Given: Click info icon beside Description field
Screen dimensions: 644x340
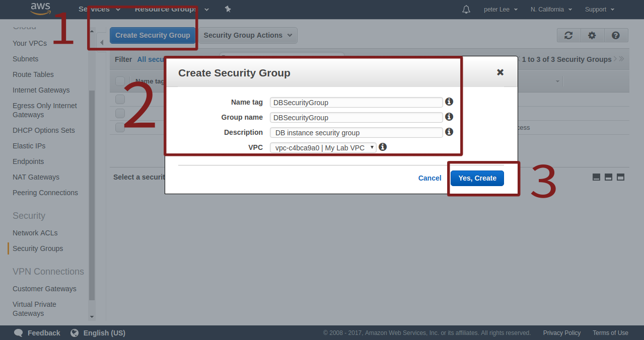Looking at the screenshot, I should pos(449,132).
